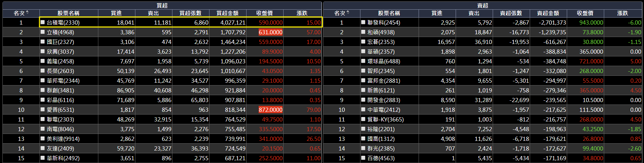The image size is (644, 163).
Task: Check the box next to 聯發科(2454)
Action: (x=363, y=22)
